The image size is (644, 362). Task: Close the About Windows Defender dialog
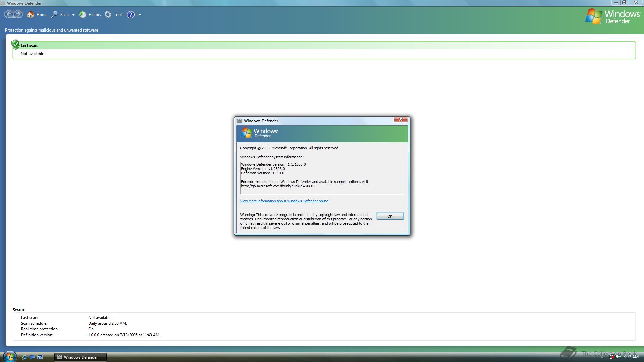400,120
